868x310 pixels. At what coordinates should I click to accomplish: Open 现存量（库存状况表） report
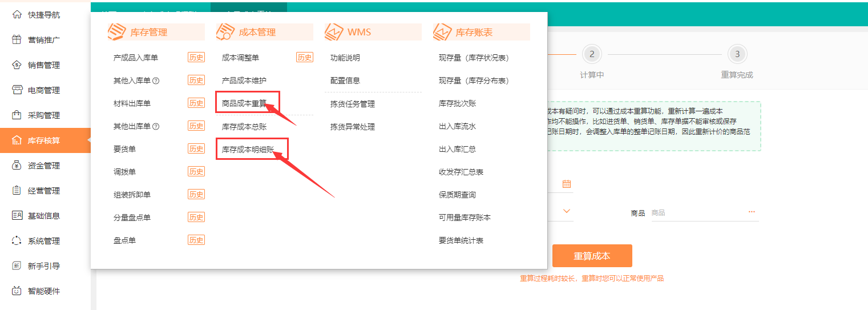474,58
